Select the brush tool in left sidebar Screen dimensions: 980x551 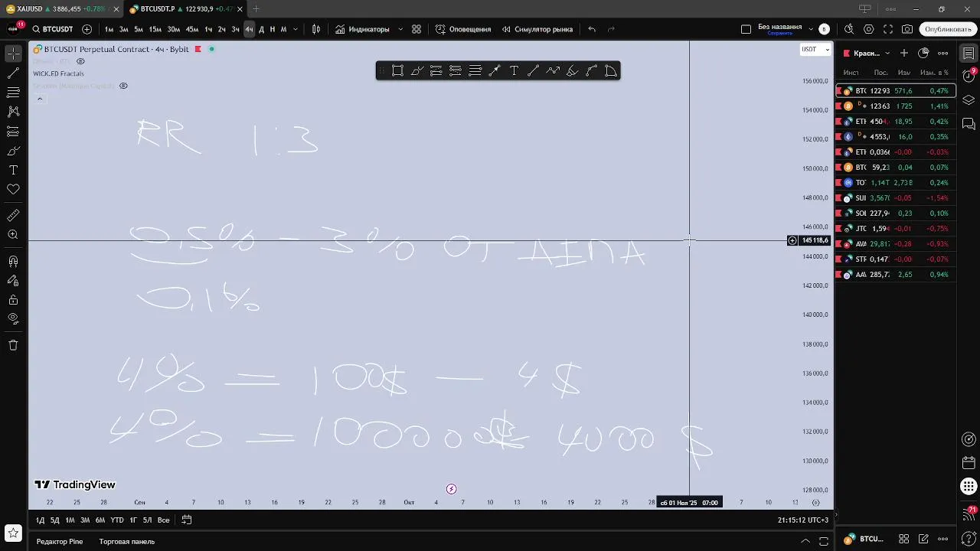[x=13, y=151]
